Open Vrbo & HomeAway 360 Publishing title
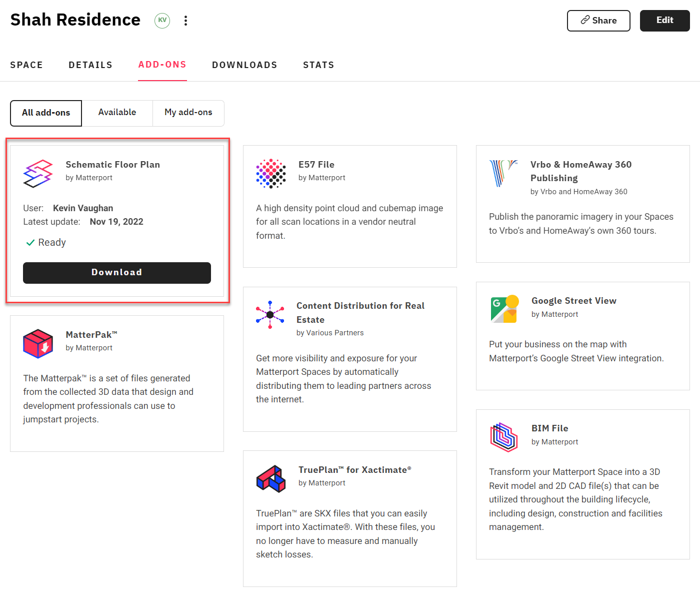 581,171
